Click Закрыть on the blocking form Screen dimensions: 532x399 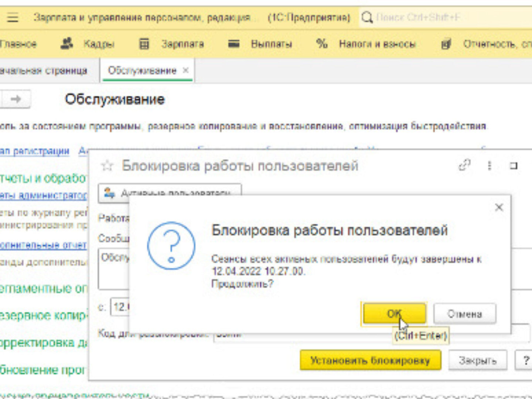(477, 360)
